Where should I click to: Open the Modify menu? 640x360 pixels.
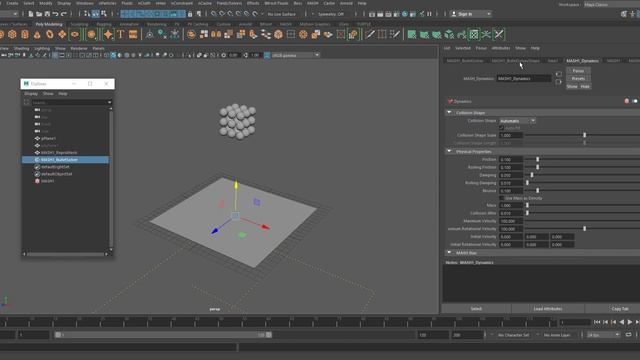pyautogui.click(x=45, y=3)
